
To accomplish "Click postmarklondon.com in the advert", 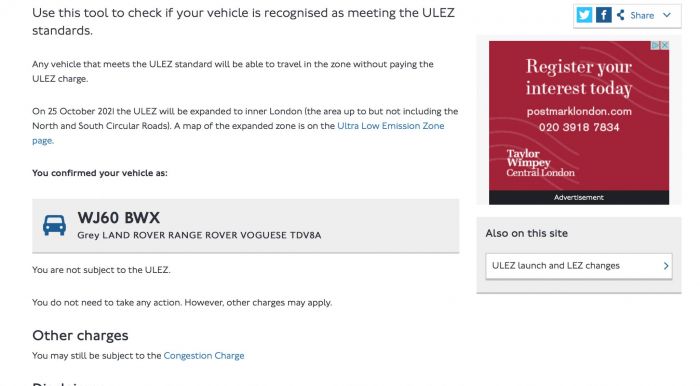I will (579, 111).
